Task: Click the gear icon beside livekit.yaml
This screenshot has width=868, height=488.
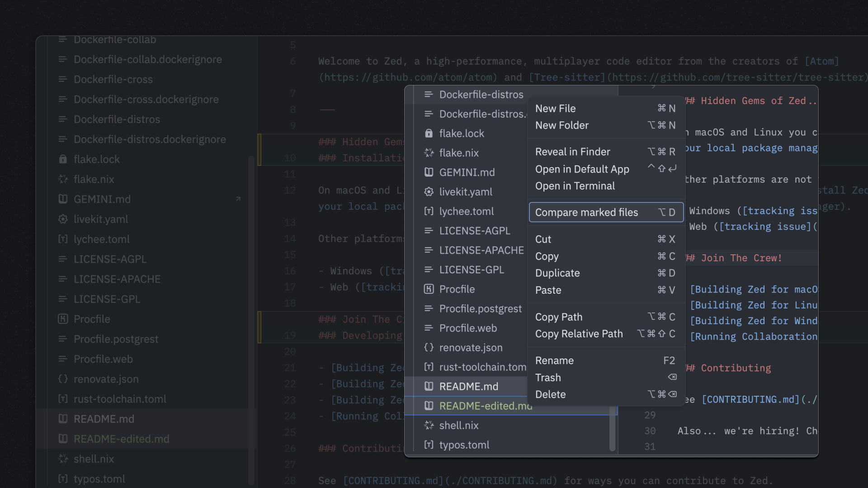Action: pos(63,219)
